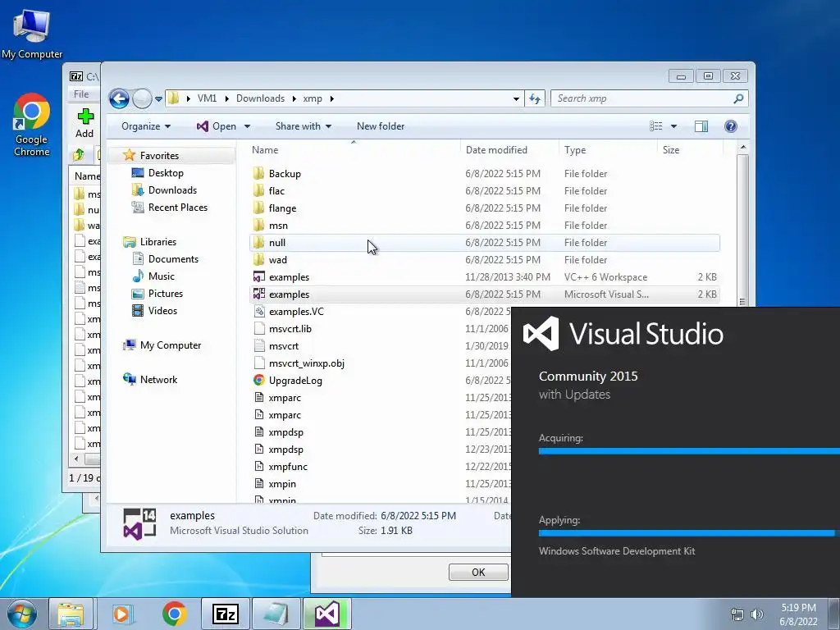The height and width of the screenshot is (630, 840).
Task: Select the flange folder
Action: click(484, 208)
